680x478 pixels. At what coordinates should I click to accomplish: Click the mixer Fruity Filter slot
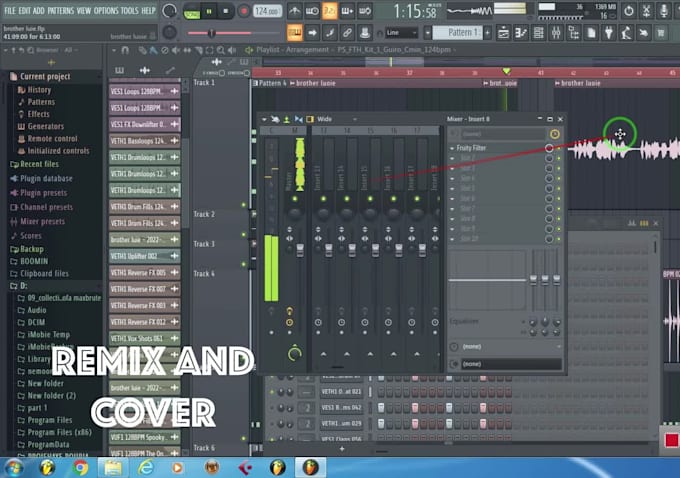(x=497, y=148)
